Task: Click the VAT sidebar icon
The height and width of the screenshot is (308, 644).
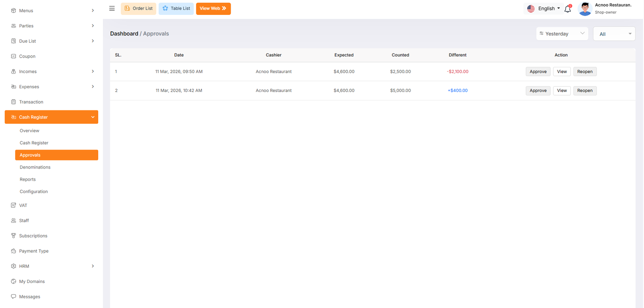Action: coord(14,205)
